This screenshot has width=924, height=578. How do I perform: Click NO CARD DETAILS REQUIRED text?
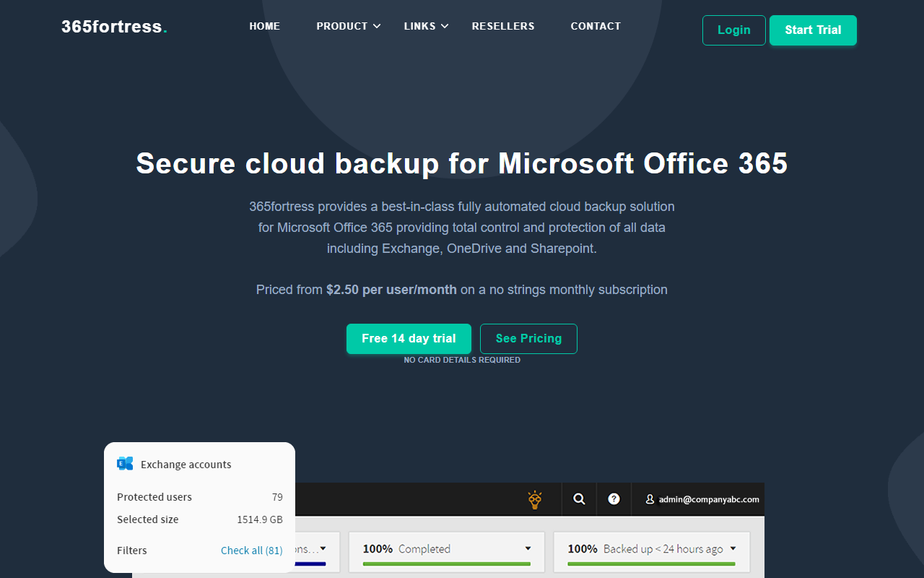coord(462,360)
